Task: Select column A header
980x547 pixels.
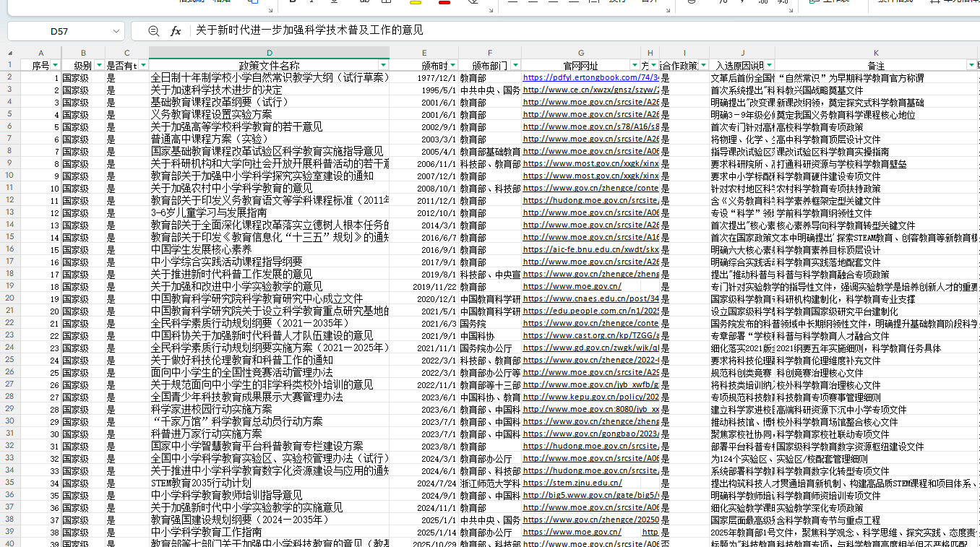Action: tap(40, 53)
